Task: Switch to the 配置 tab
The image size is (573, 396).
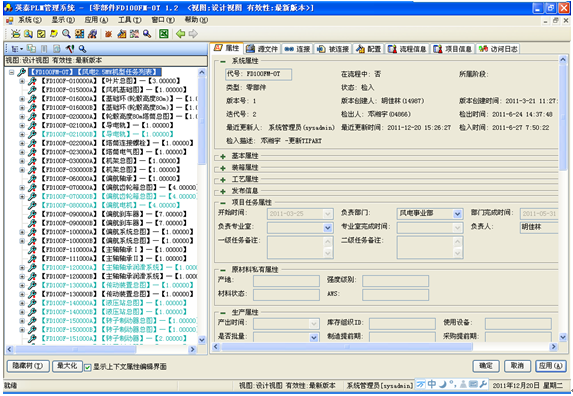Action: (368, 49)
